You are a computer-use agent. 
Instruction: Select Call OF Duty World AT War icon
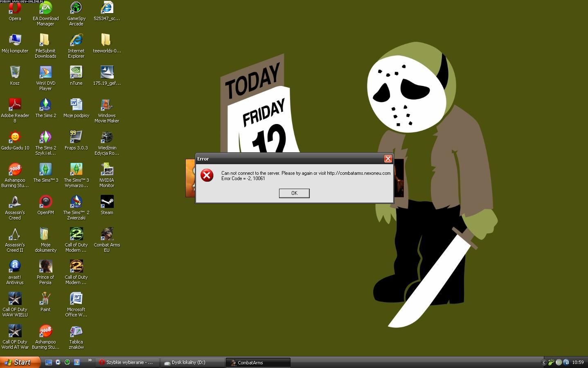click(15, 337)
